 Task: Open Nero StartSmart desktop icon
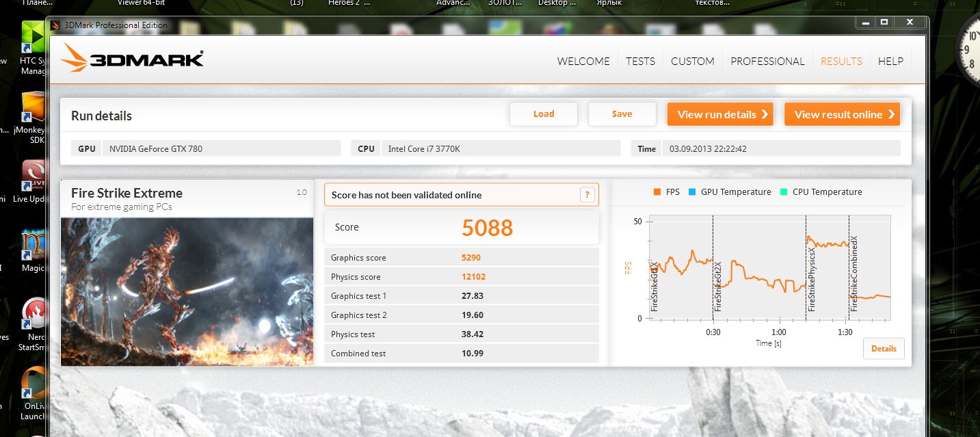(x=34, y=313)
